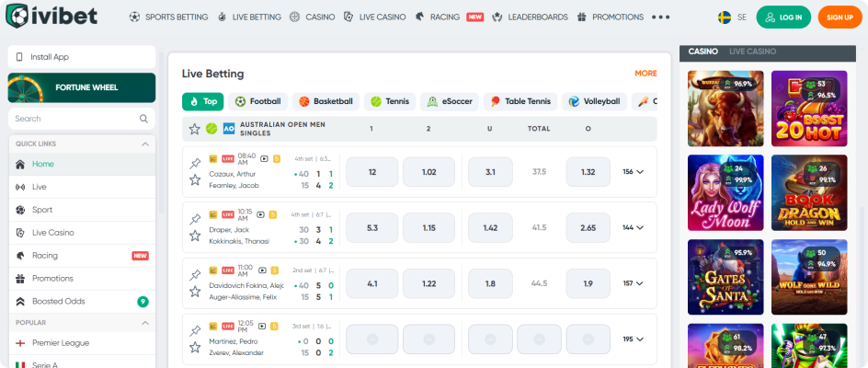Expand 156 markets for Cazaux match
The image size is (868, 368).
click(x=633, y=172)
